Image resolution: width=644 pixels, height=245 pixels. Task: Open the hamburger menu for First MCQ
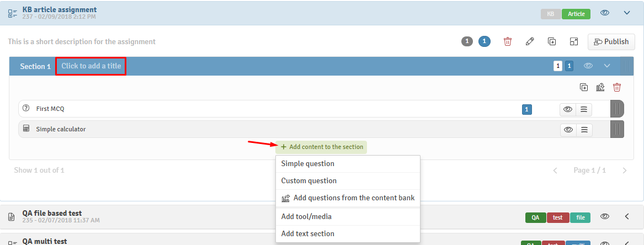click(584, 109)
